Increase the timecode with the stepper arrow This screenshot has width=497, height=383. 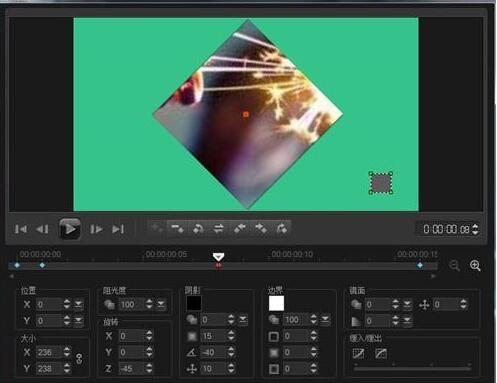point(475,226)
